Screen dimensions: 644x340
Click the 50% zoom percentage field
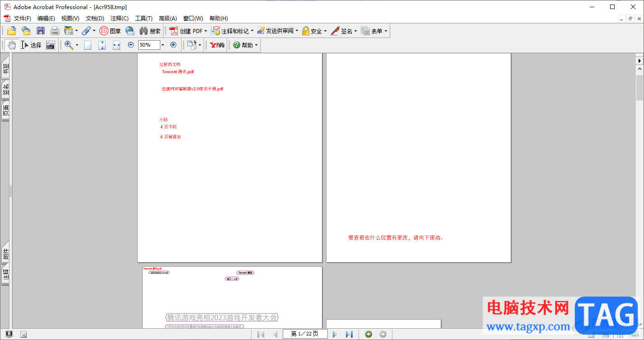[x=149, y=45]
